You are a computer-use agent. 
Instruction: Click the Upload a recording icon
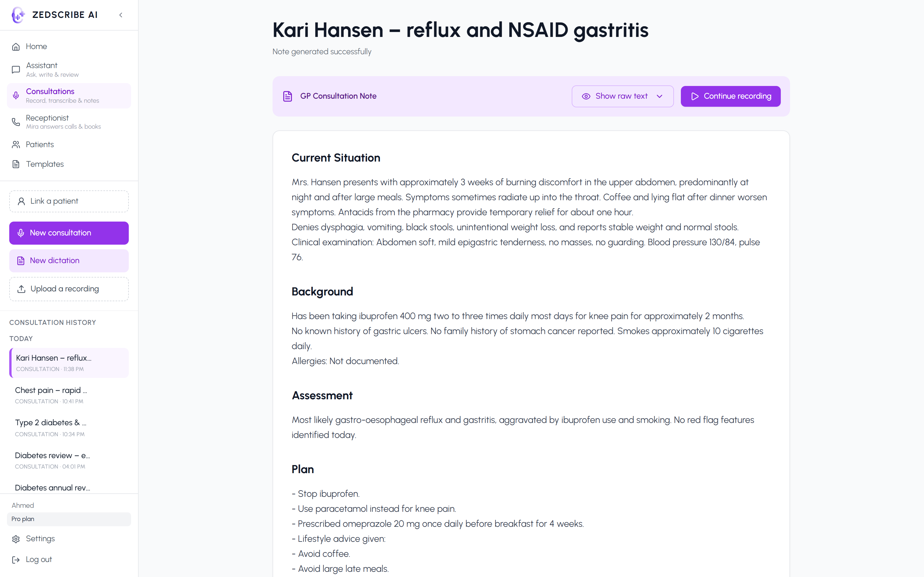tap(21, 289)
